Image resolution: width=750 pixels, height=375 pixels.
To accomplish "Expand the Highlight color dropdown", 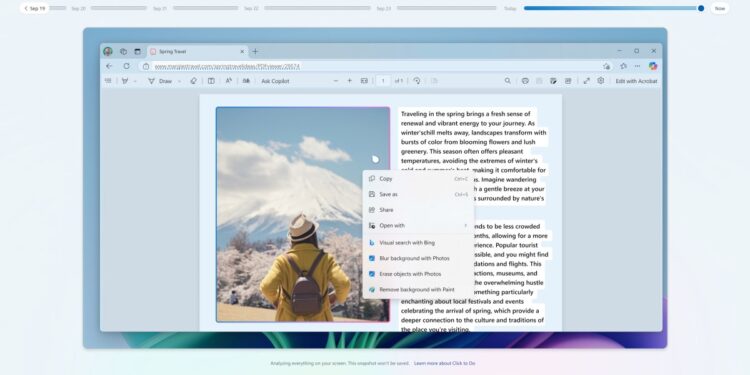I will [x=135, y=81].
